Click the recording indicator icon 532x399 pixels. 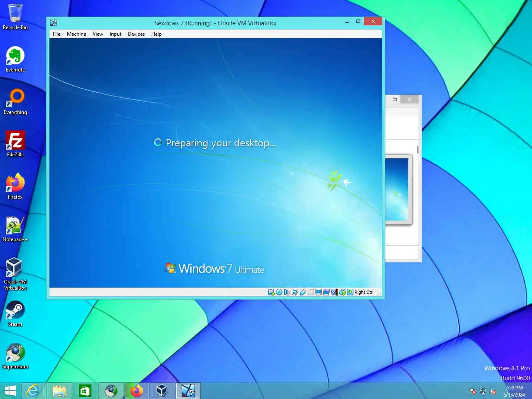pos(326,292)
